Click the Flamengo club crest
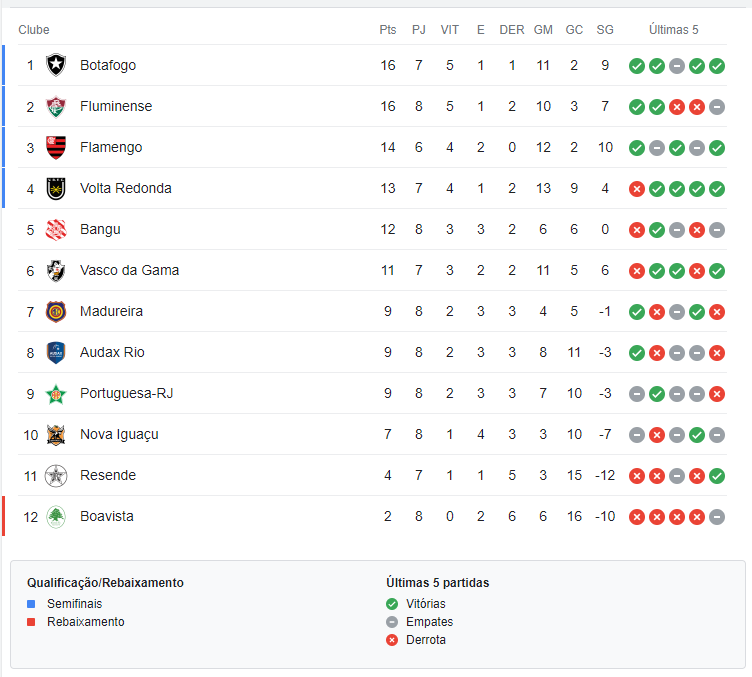752x677 pixels. tap(56, 147)
